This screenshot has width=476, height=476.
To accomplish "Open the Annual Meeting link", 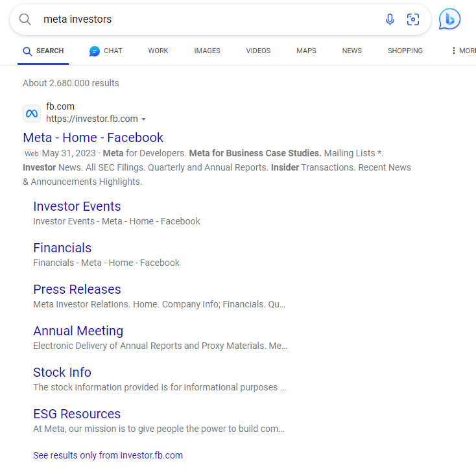I will point(78,331).
